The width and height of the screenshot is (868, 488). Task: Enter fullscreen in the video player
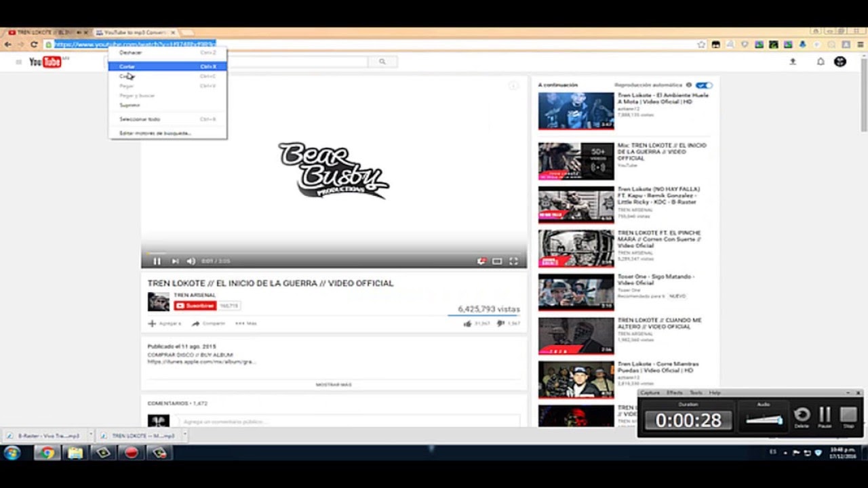coord(513,261)
